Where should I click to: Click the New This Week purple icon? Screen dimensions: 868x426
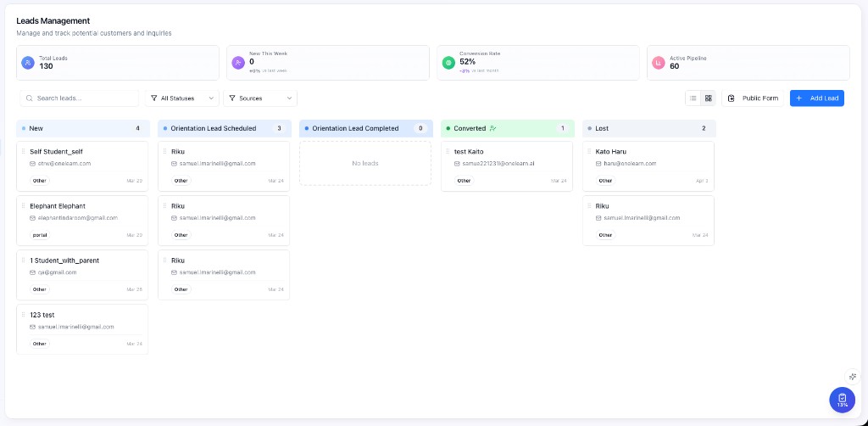click(238, 63)
